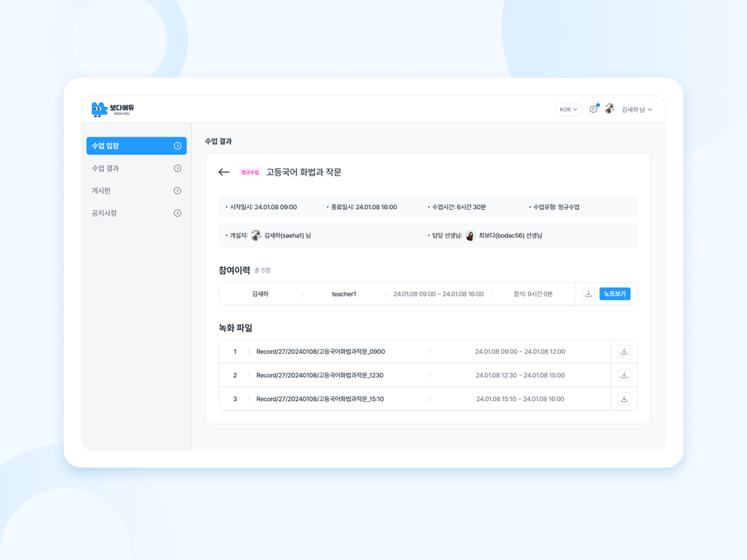Click the 개설자 avatar of 김새하
Viewport: 747px width, 560px height.
coord(255,235)
